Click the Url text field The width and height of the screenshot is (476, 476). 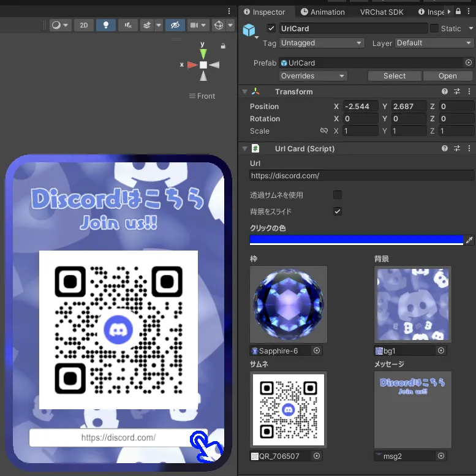(361, 175)
